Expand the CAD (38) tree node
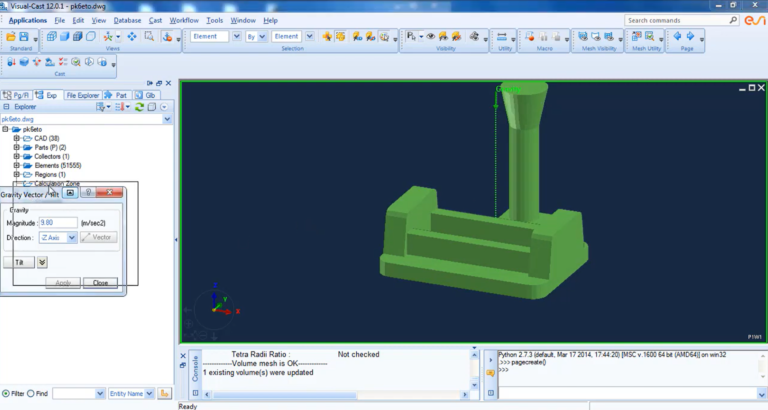 click(x=16, y=138)
